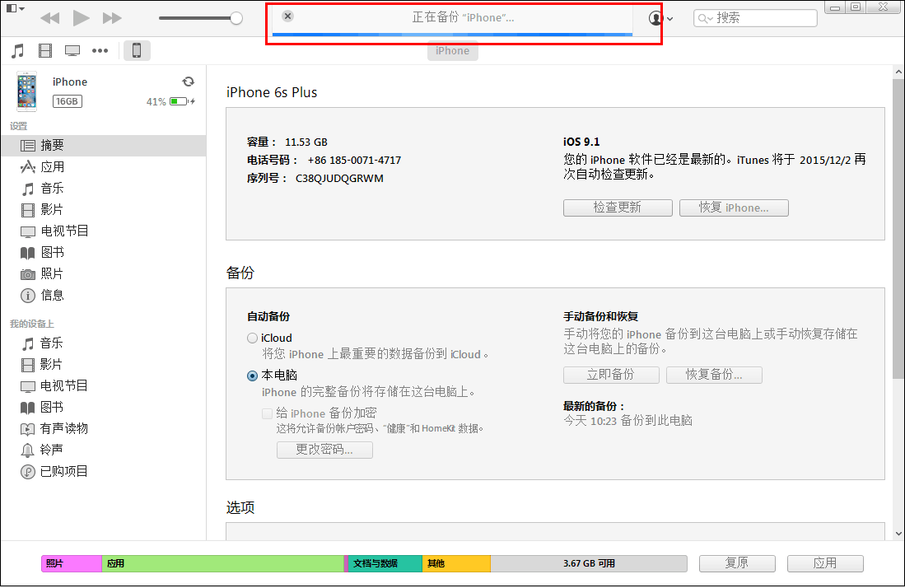Open 已购项目 on device
This screenshot has width=905, height=588.
pos(104,471)
